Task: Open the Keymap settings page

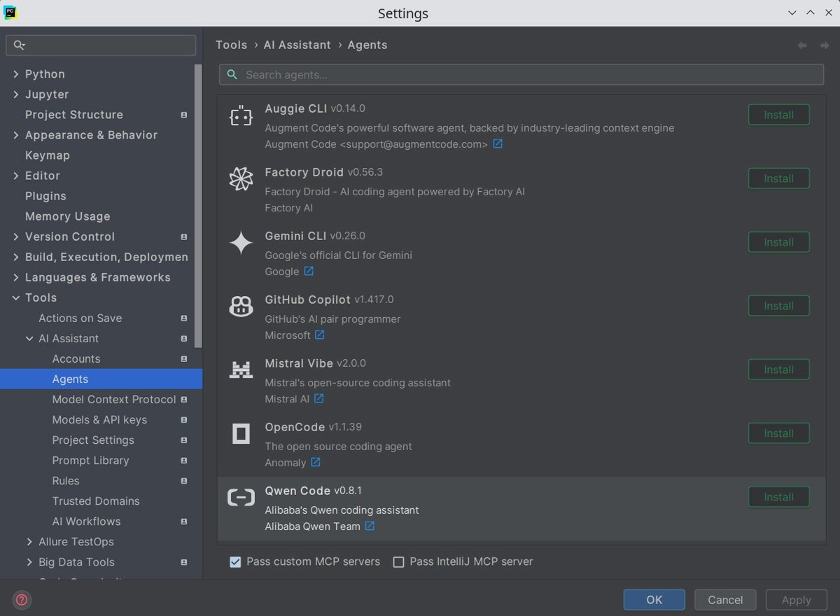Action: click(48, 155)
